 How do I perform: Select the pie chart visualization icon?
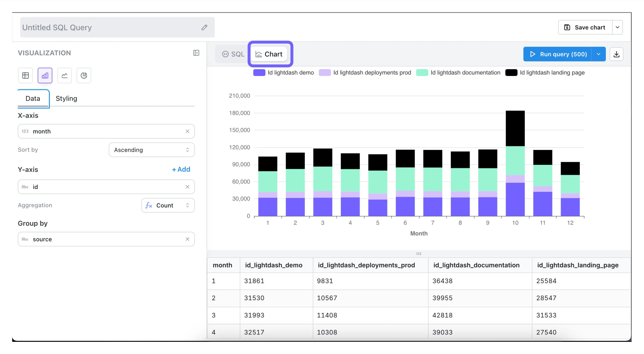(x=84, y=75)
